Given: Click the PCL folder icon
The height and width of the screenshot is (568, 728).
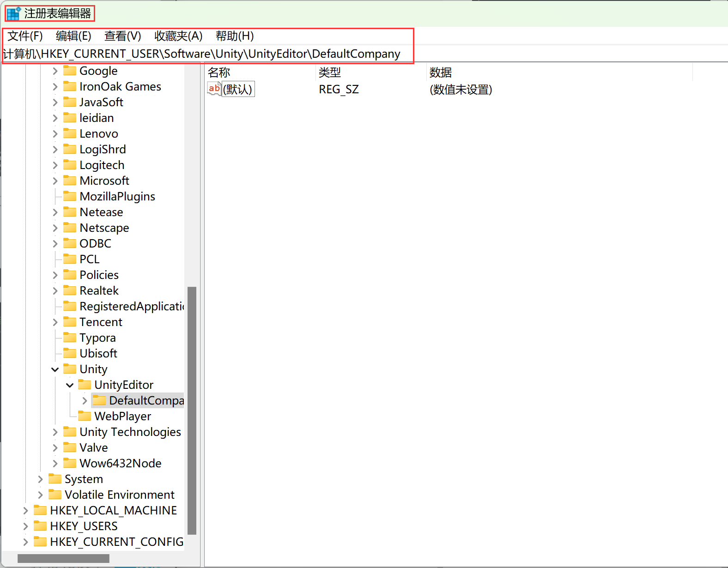Looking at the screenshot, I should point(70,259).
